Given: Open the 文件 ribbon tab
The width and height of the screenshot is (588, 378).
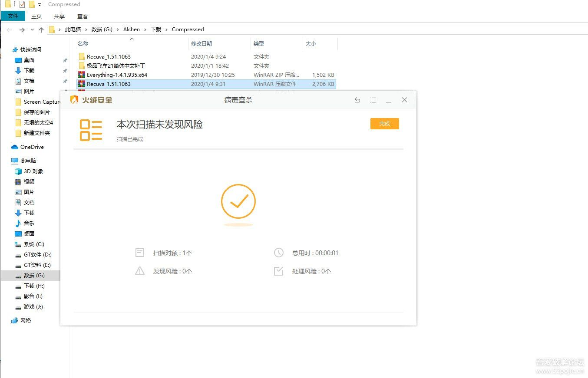Looking at the screenshot, I should click(13, 16).
